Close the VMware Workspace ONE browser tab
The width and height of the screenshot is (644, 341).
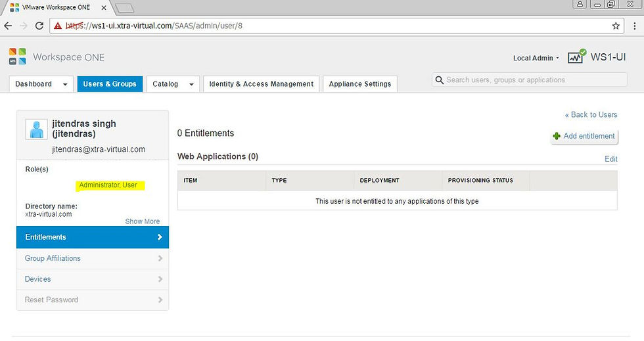click(104, 7)
